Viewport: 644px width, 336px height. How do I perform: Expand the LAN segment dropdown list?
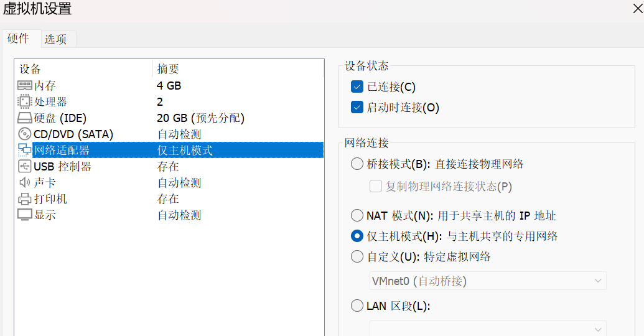[488, 329]
